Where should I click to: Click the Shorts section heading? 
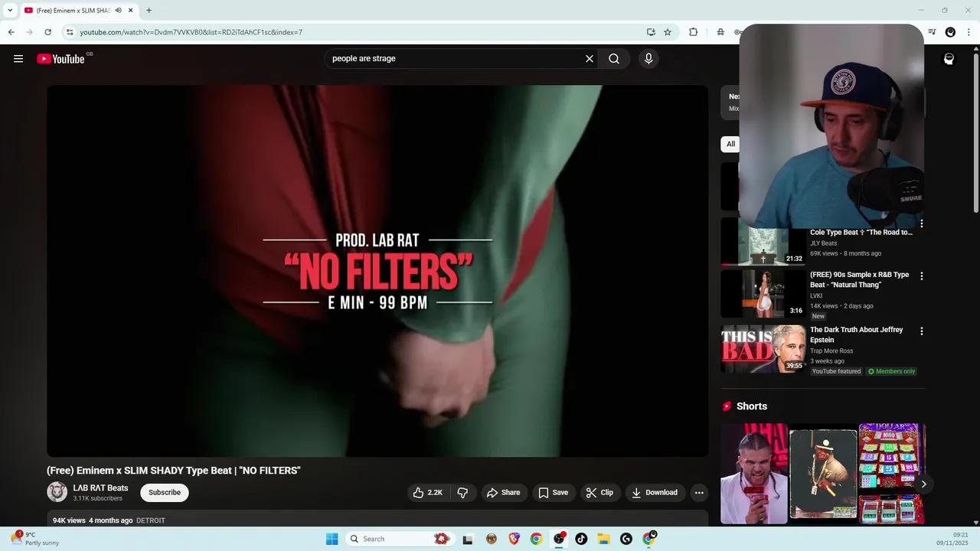tap(752, 406)
